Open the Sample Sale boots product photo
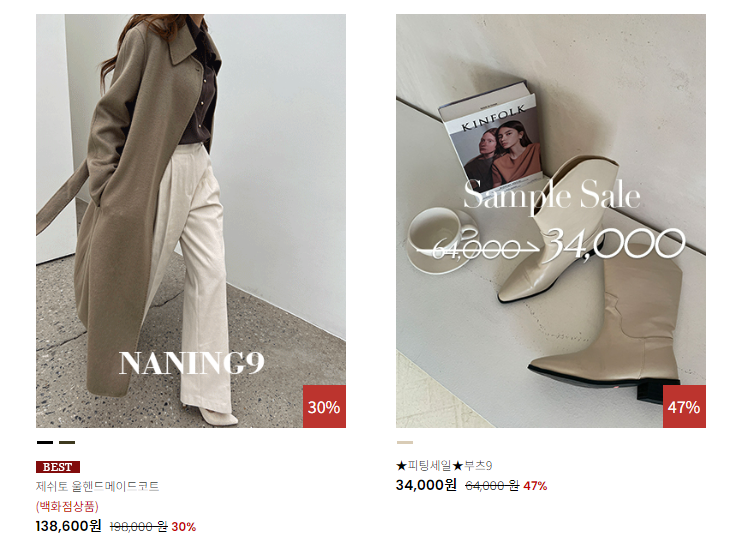Image resolution: width=734 pixels, height=544 pixels. [550, 221]
